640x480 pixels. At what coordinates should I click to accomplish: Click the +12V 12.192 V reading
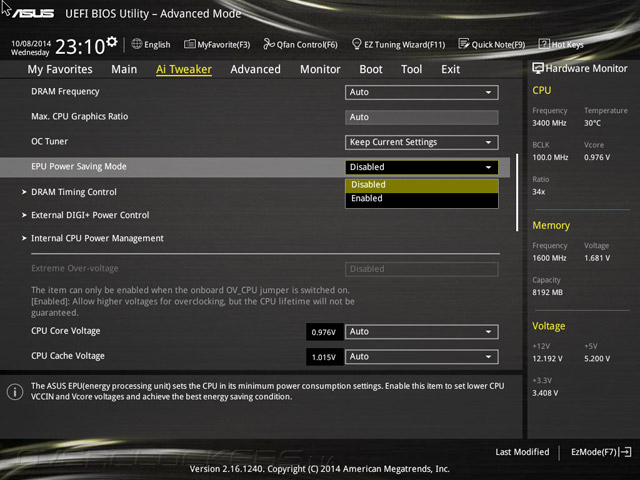point(547,359)
